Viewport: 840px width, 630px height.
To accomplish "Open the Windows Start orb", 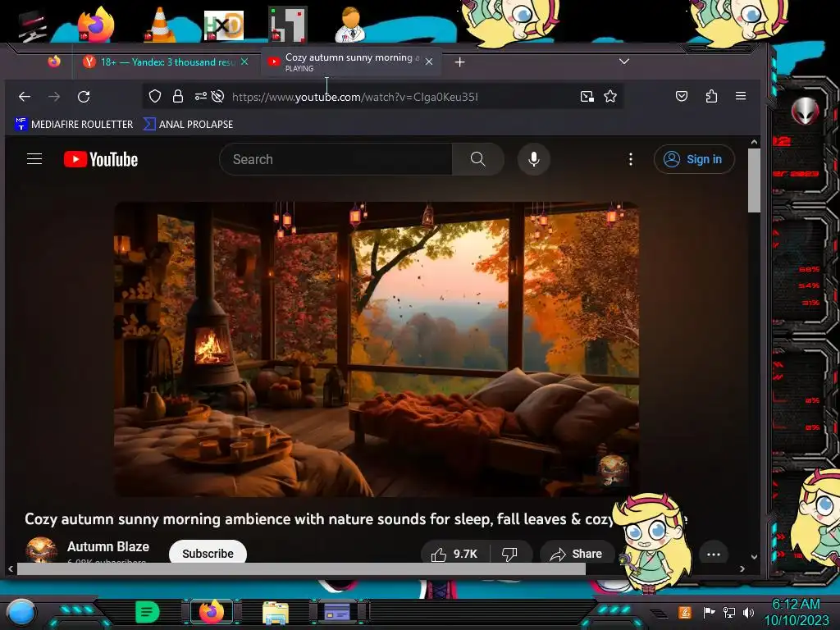I will tap(21, 612).
